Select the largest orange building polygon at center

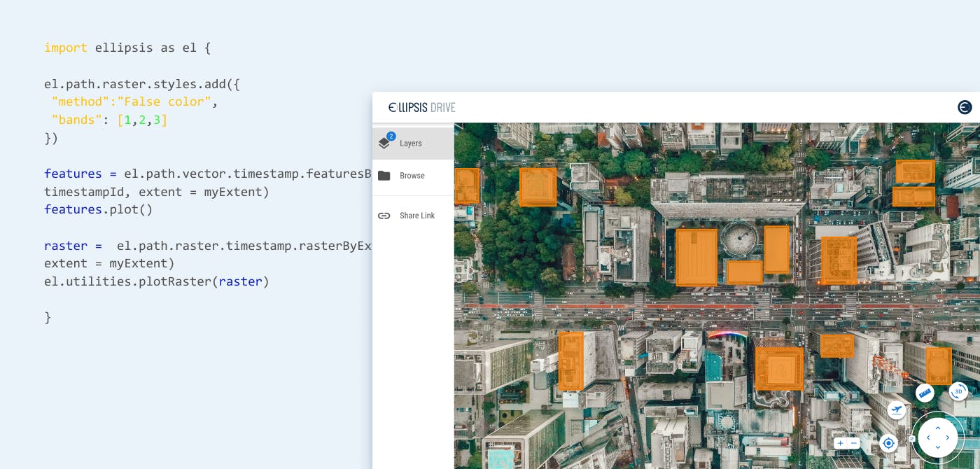(x=778, y=367)
